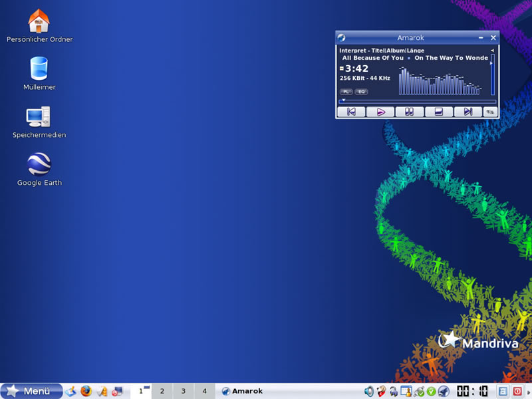Screen dimensions: 532x399
Task: Click the Amarok track seek bar
Action: coord(418,101)
